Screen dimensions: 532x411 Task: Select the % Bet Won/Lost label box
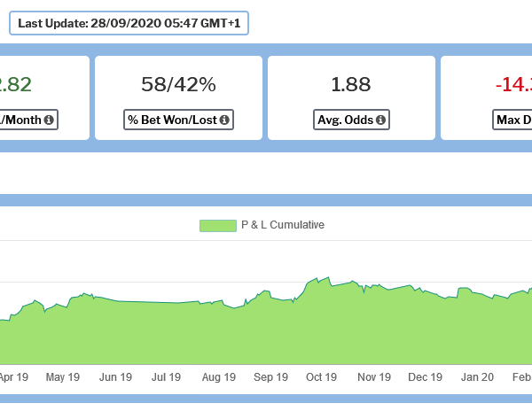178,120
